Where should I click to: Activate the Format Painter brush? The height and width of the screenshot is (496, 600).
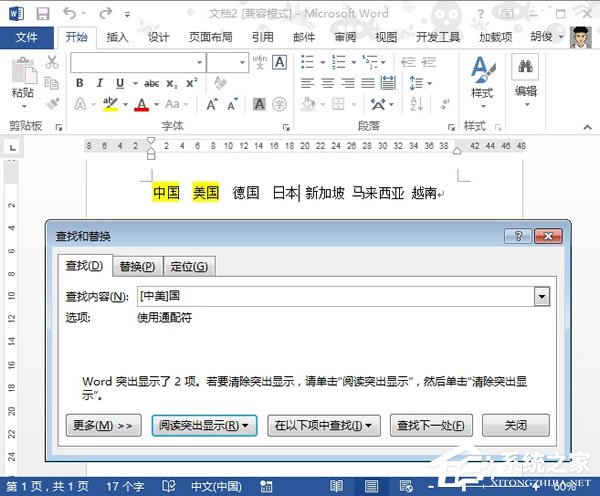coord(52,104)
